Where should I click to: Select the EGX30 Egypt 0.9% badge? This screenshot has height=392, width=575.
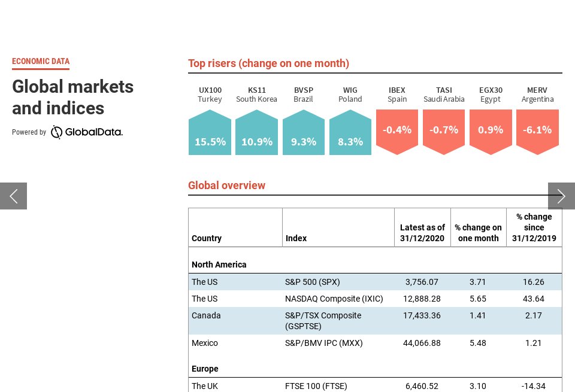[491, 131]
